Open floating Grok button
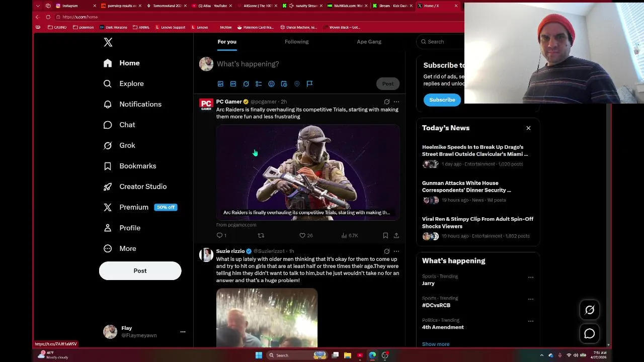The height and width of the screenshot is (362, 644). [590, 310]
